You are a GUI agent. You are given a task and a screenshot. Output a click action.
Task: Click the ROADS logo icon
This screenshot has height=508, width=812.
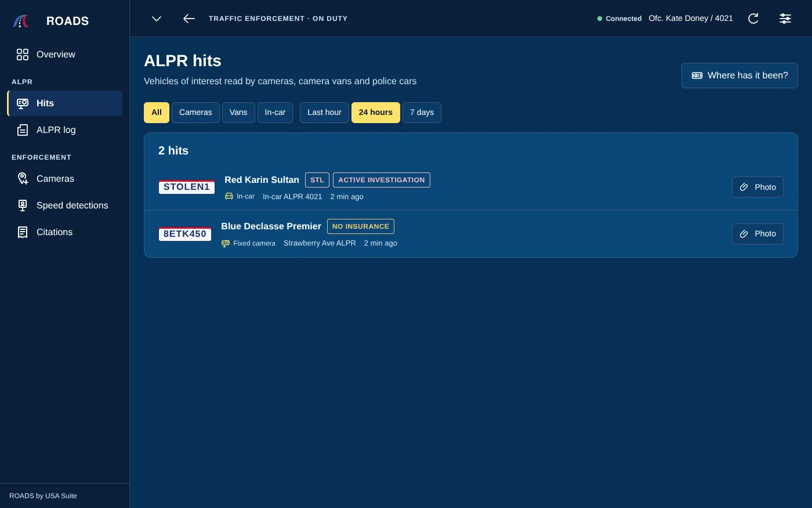21,21
